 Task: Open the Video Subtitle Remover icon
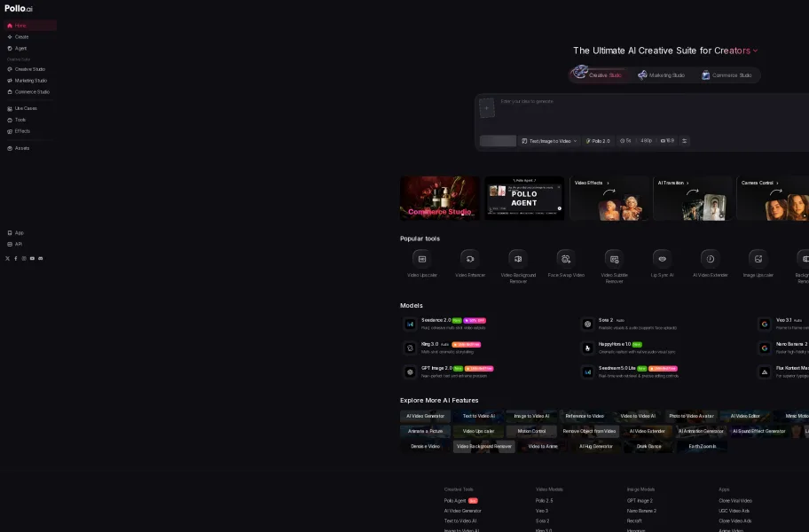click(614, 259)
